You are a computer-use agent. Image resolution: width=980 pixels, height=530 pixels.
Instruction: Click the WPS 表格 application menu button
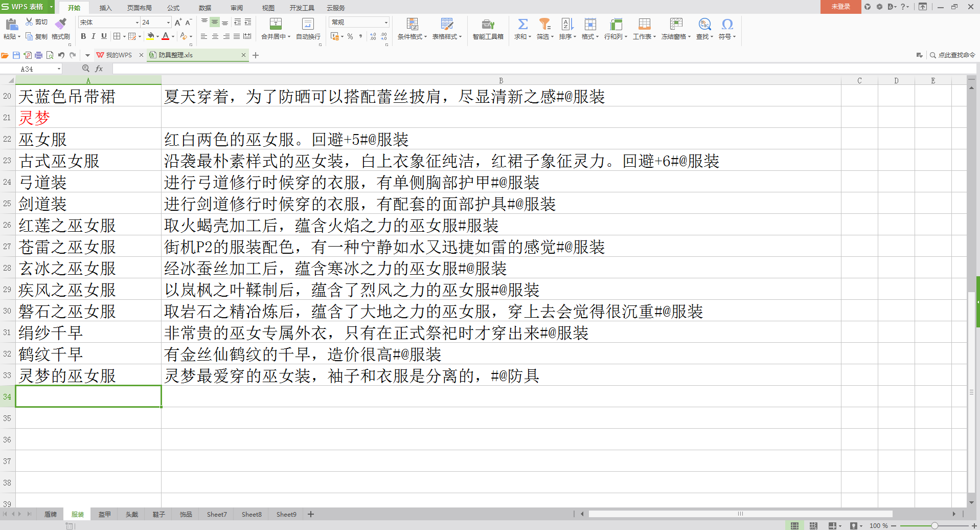(x=27, y=7)
